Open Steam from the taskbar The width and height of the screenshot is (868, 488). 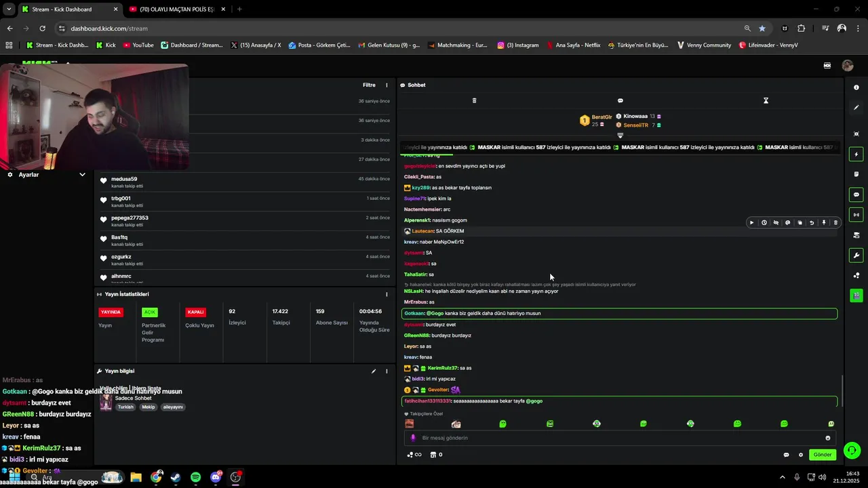coord(176,477)
